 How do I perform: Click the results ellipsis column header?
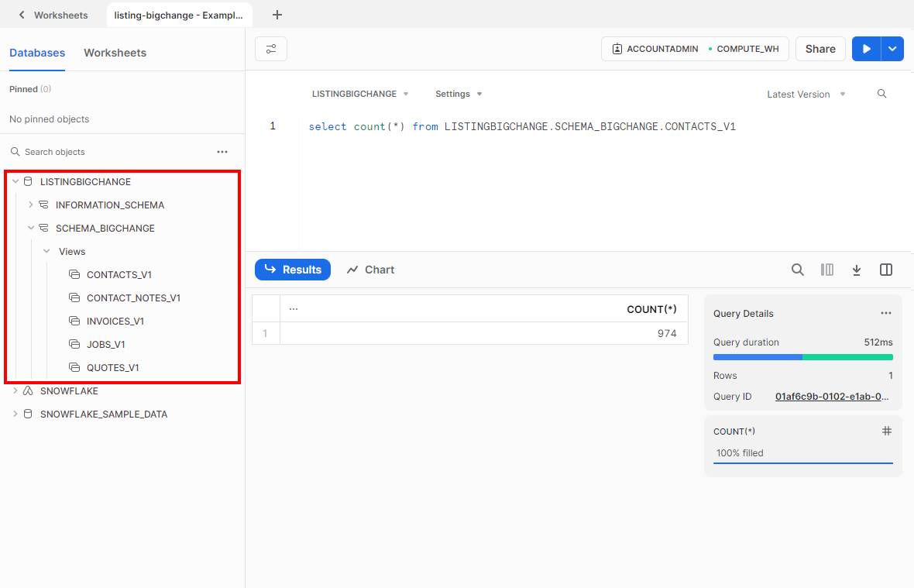pos(294,309)
